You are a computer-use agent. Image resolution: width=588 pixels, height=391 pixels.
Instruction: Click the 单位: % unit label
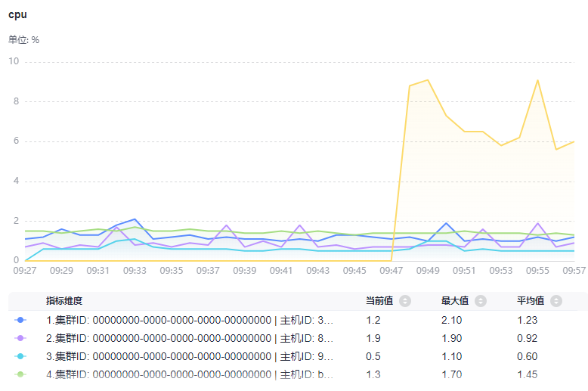(23, 40)
